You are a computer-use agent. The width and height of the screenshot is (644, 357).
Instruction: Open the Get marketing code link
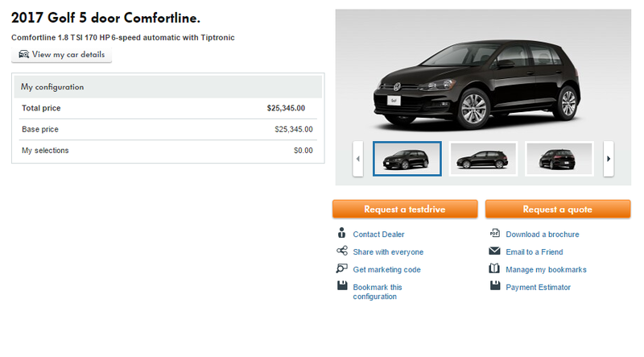pyautogui.click(x=387, y=269)
